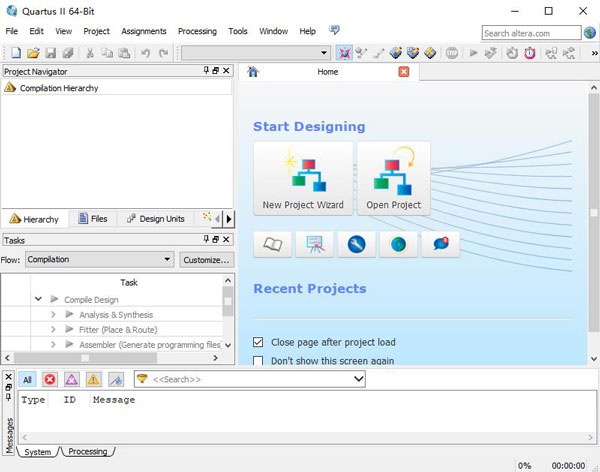Open the View menu
This screenshot has width=600, height=472.
point(64,31)
